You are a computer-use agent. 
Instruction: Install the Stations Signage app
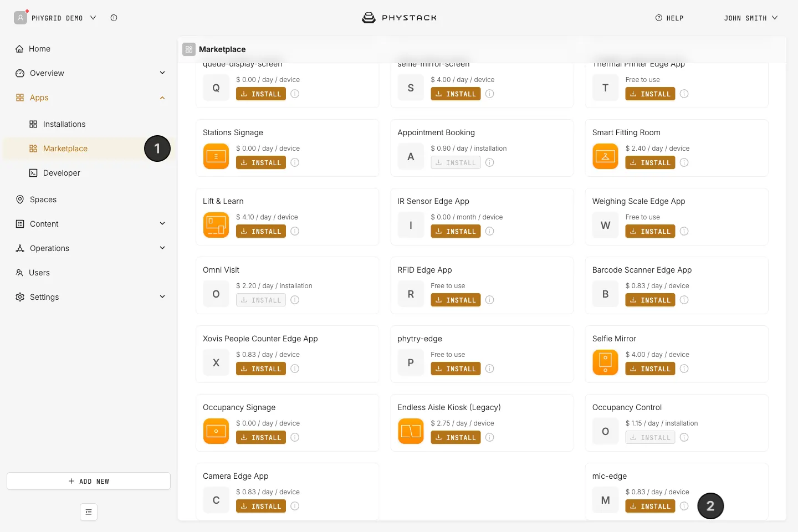click(x=261, y=162)
